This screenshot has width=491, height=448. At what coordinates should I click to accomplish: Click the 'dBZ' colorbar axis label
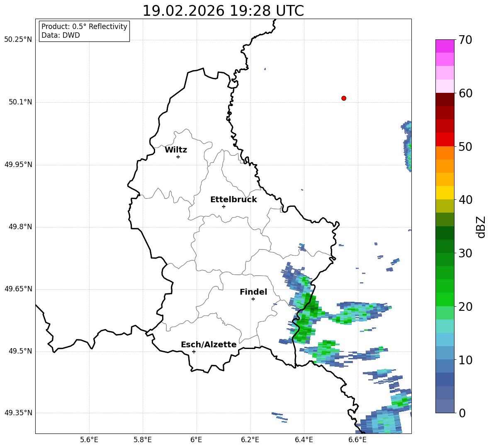(x=481, y=227)
